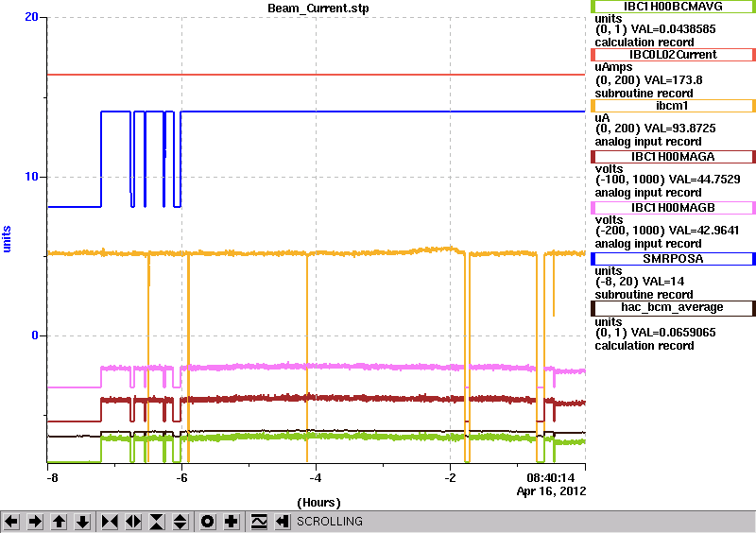
Task: Click the plus toolbar icon
Action: (232, 522)
